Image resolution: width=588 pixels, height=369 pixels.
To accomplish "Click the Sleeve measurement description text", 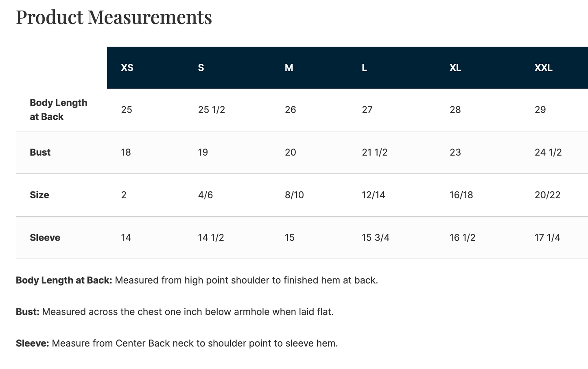I will click(x=177, y=343).
